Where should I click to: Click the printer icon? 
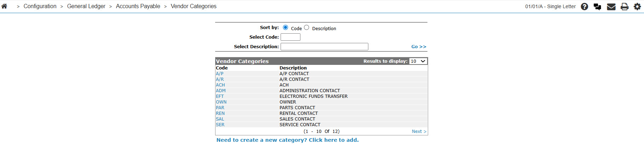coord(625,7)
